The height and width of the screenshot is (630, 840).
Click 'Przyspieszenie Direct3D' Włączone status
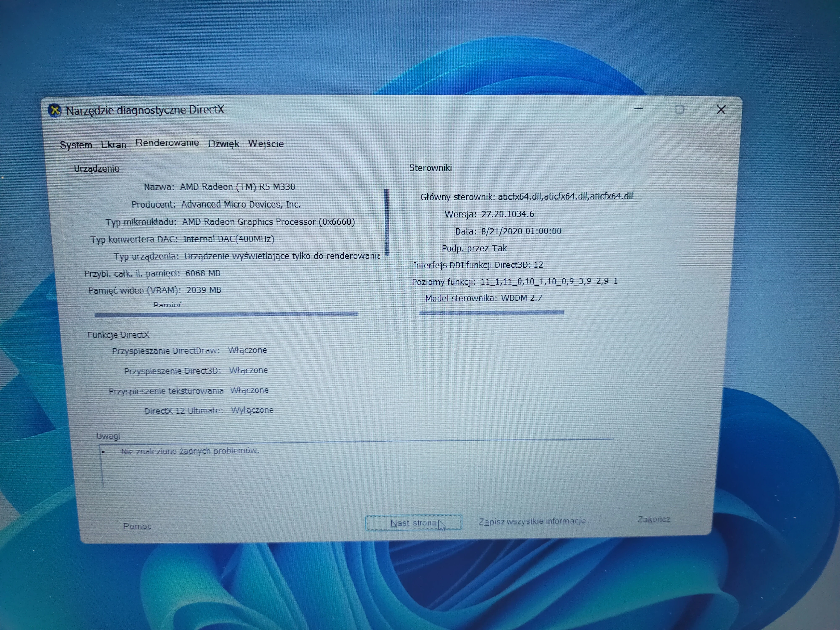[248, 370]
